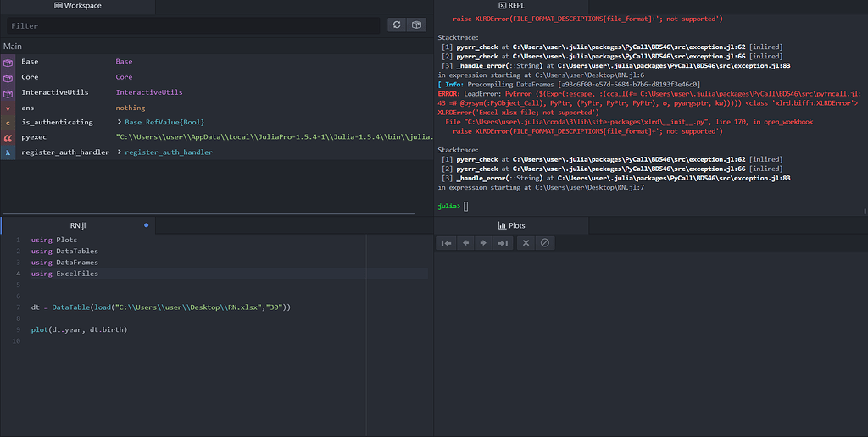Image resolution: width=868 pixels, height=437 pixels.
Task: Select register_auth_handler variable name
Action: (65, 152)
